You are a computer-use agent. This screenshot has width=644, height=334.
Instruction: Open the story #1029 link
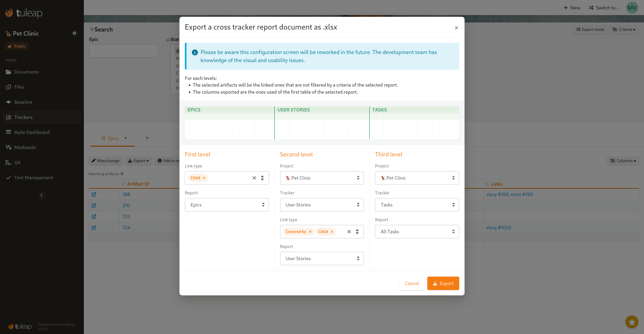tap(498, 228)
